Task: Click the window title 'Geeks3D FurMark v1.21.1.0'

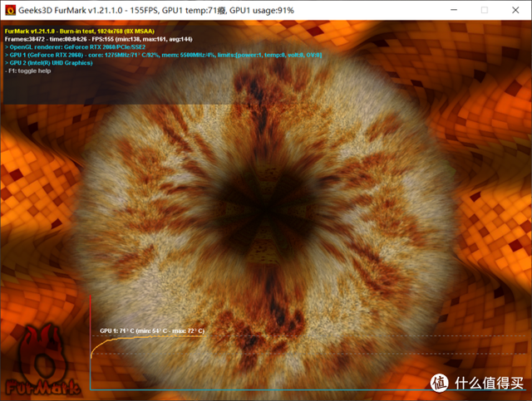Action: click(x=156, y=10)
